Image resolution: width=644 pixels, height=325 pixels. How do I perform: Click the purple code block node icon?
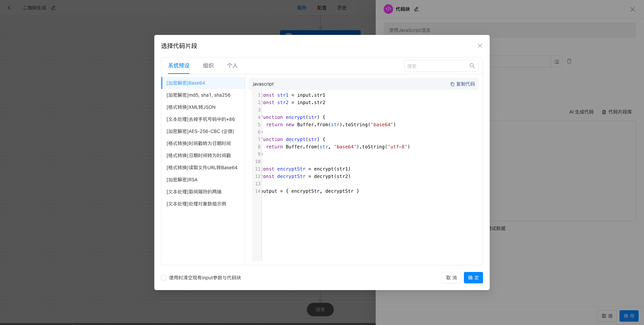coord(388,9)
